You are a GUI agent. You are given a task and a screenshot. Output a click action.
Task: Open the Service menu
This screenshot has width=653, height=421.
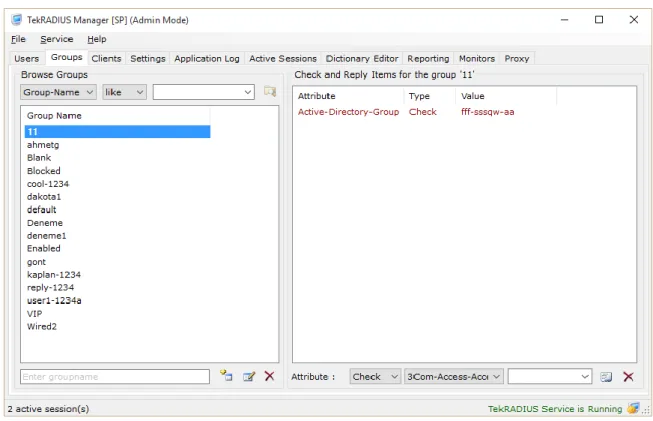(x=57, y=39)
